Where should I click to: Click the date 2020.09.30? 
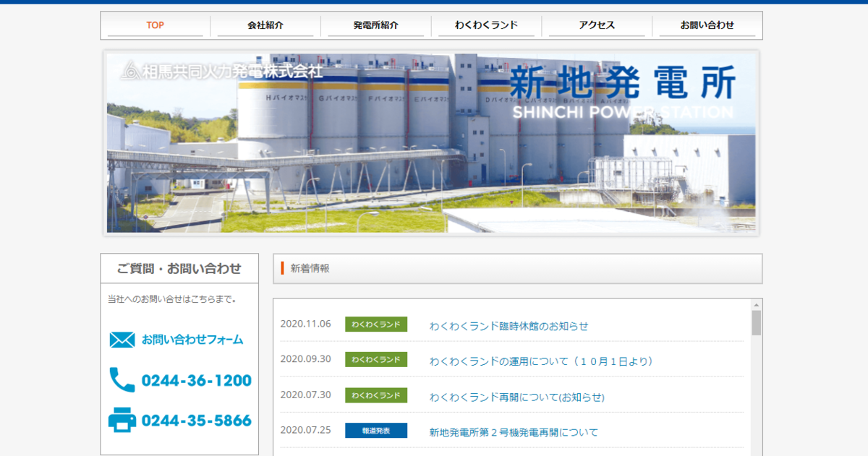point(305,359)
